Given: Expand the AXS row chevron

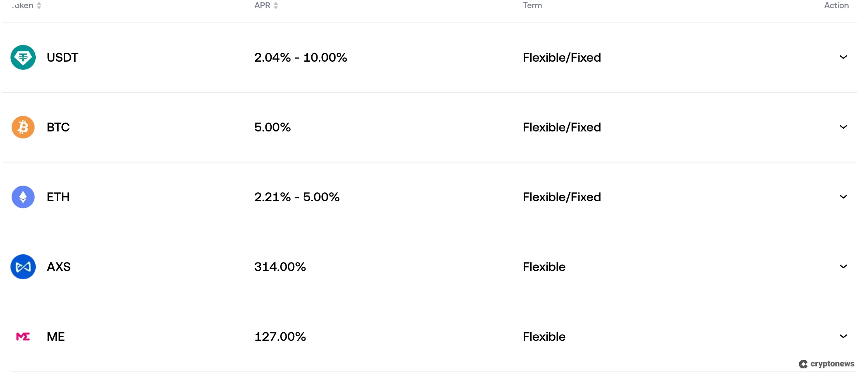Looking at the screenshot, I should pyautogui.click(x=843, y=267).
